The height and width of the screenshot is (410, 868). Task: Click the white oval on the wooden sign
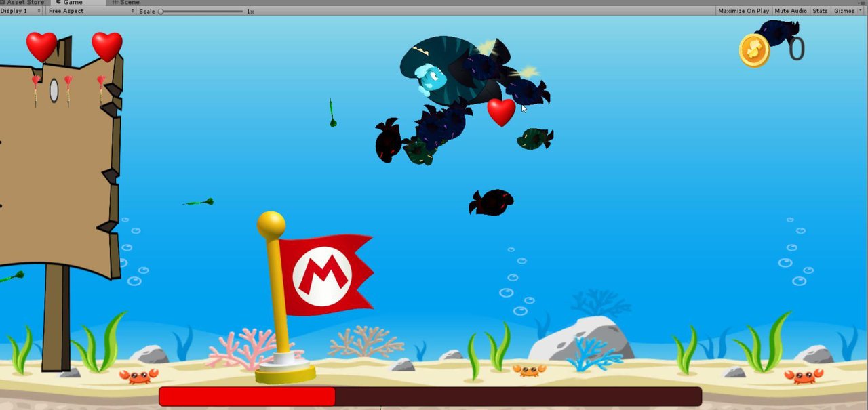pos(54,90)
